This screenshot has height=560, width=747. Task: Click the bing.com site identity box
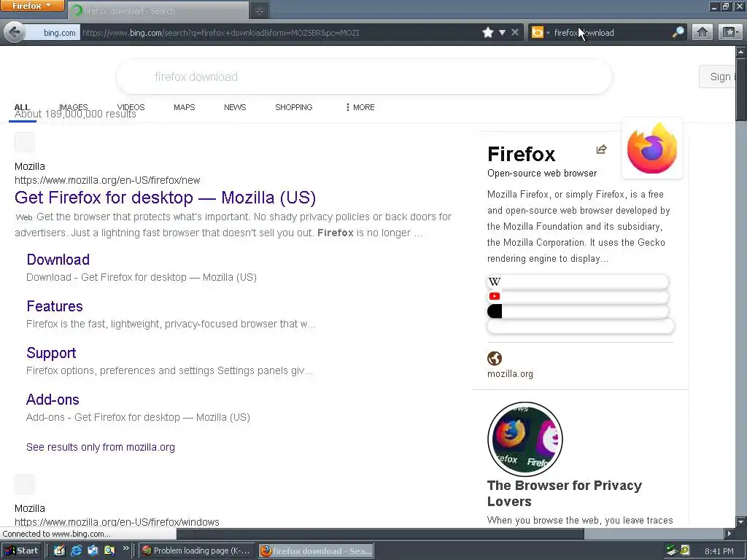53,33
